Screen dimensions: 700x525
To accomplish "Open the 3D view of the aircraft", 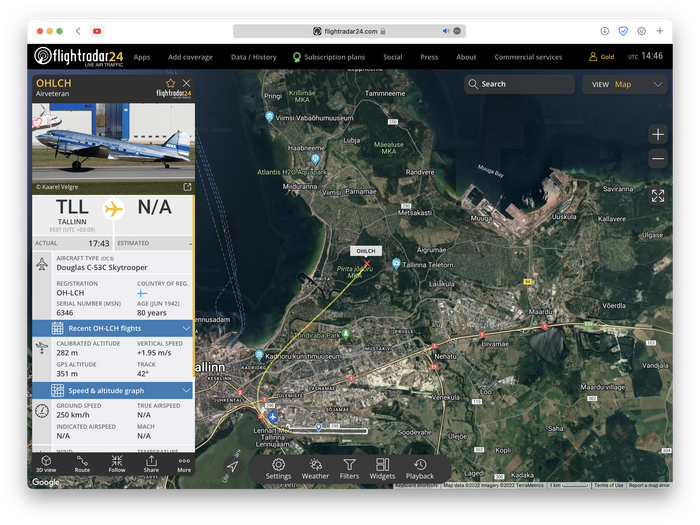I will tap(46, 463).
